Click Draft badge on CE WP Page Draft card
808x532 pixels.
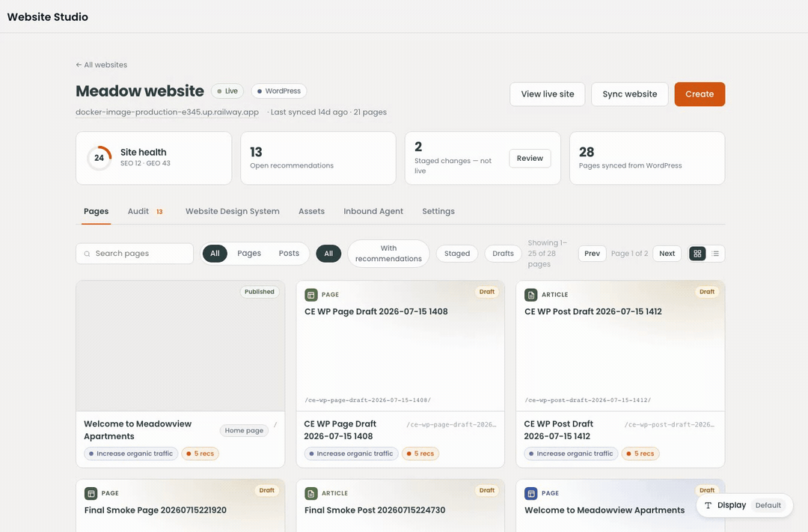tap(486, 292)
